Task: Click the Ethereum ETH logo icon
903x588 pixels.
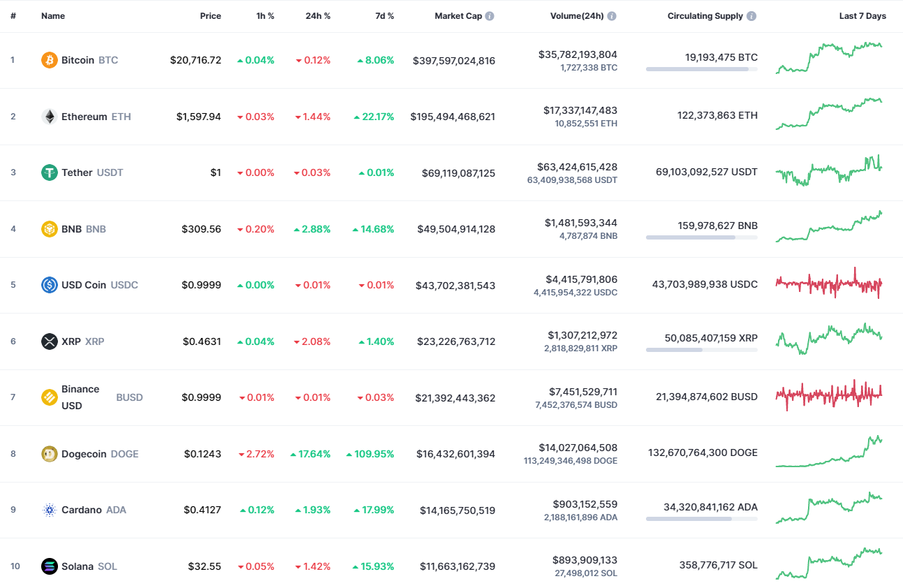Action: coord(48,117)
